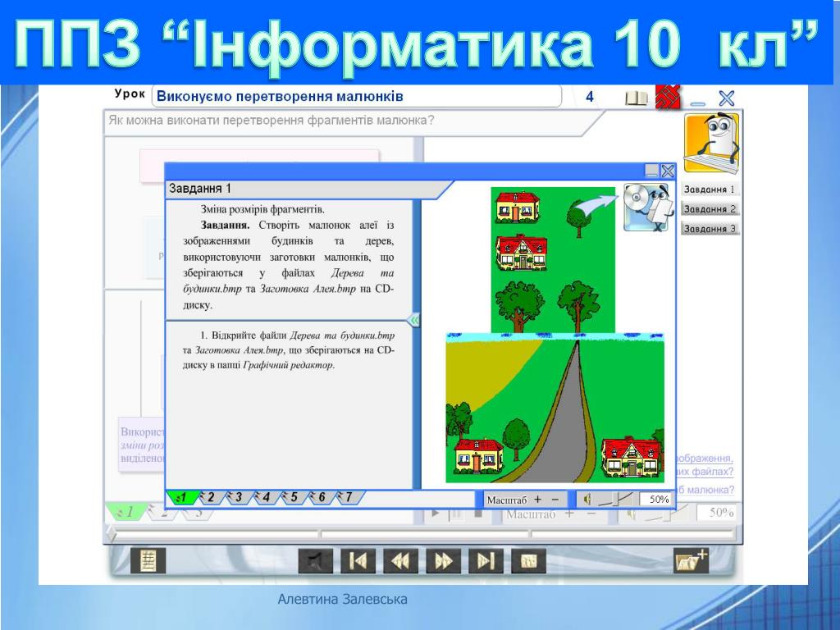Click author name Алевтина Залевська
Image resolution: width=840 pixels, height=630 pixels.
click(342, 599)
